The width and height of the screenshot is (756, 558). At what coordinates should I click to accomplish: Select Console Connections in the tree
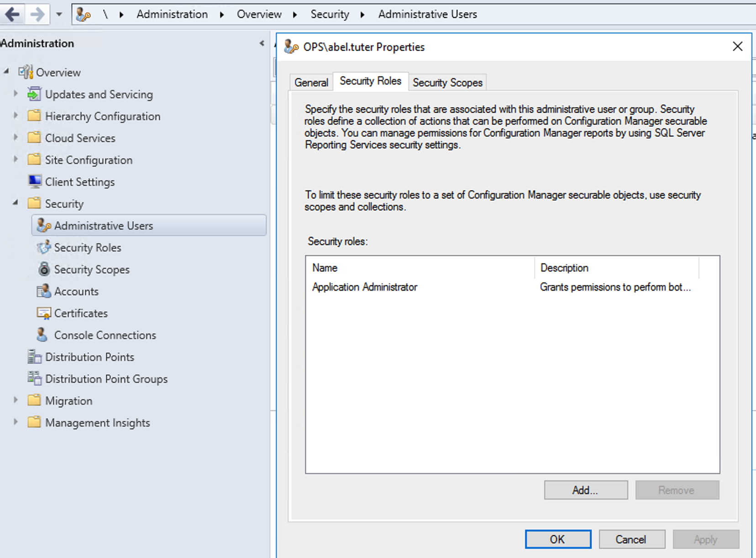tap(105, 335)
